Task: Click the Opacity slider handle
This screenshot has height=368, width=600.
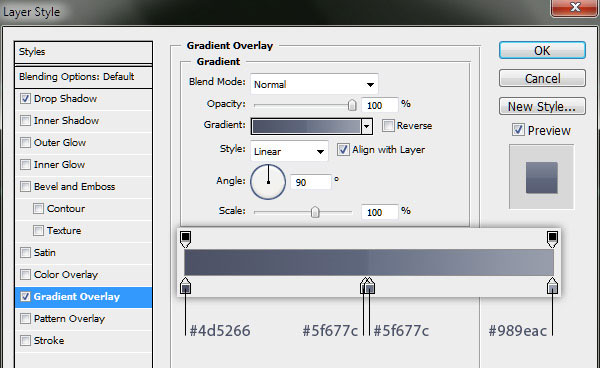Action: tap(352, 105)
